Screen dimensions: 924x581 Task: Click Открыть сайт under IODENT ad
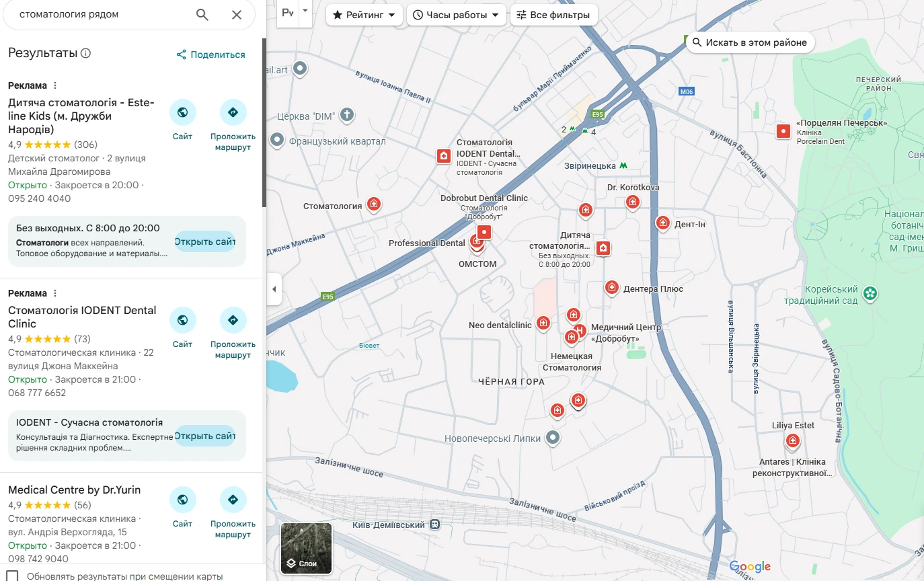coord(205,436)
